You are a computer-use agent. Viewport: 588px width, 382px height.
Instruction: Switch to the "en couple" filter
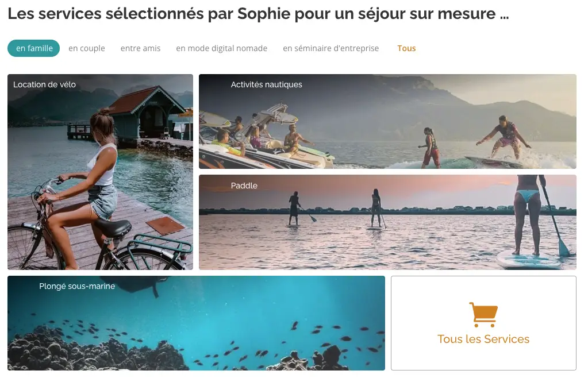click(87, 48)
